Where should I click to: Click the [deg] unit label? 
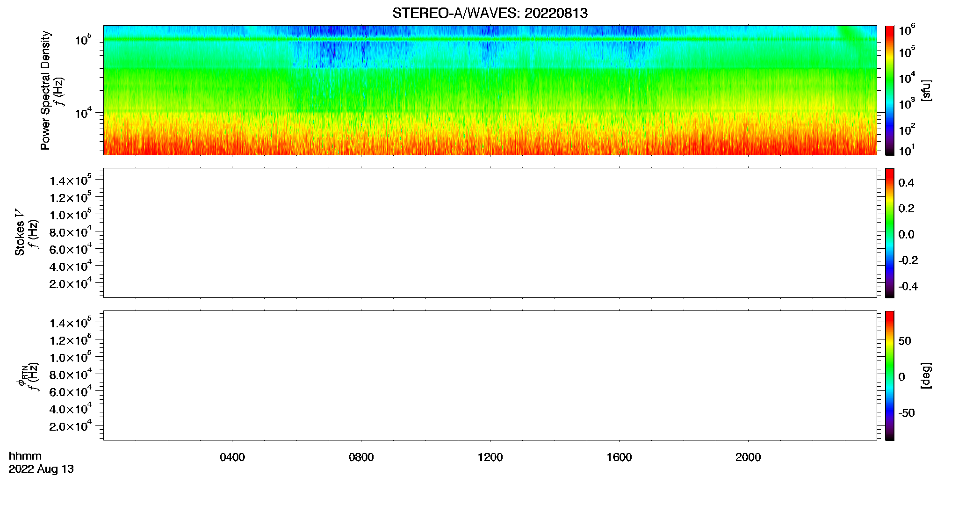point(926,375)
